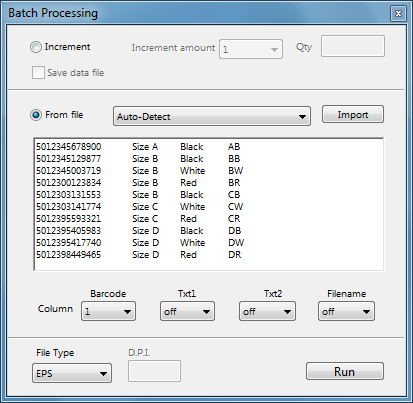The image size is (413, 403).
Task: Click the code CR in the list
Action: click(234, 219)
